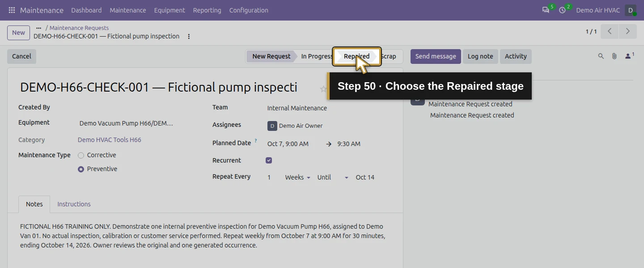Click Send message button
The width and height of the screenshot is (644, 268).
click(436, 56)
